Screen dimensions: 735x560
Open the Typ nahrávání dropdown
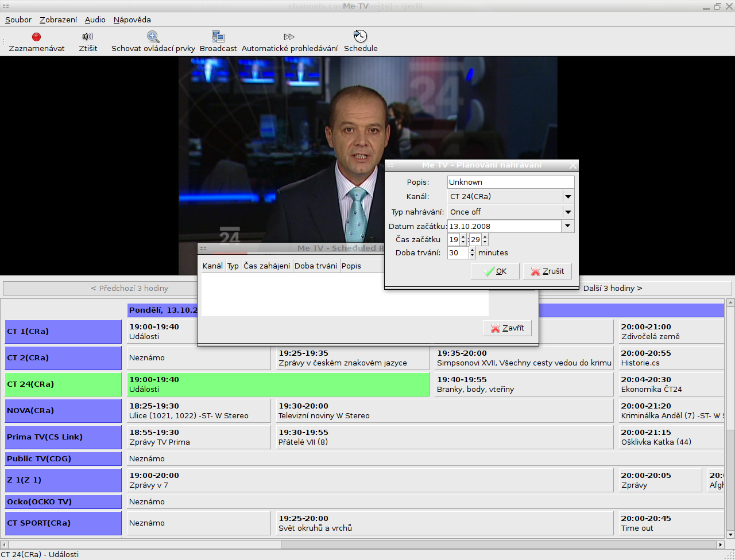(x=568, y=212)
